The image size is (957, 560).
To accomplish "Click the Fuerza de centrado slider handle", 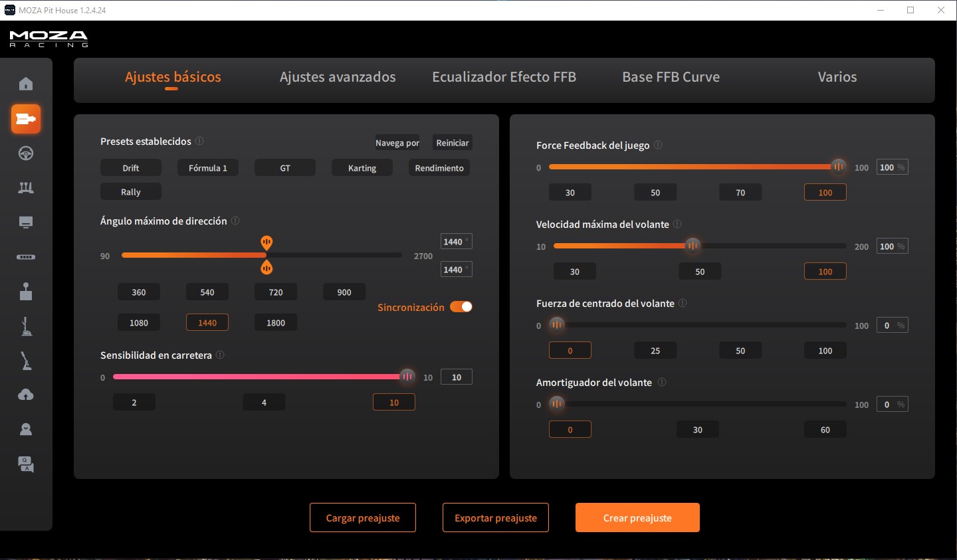I will click(557, 325).
